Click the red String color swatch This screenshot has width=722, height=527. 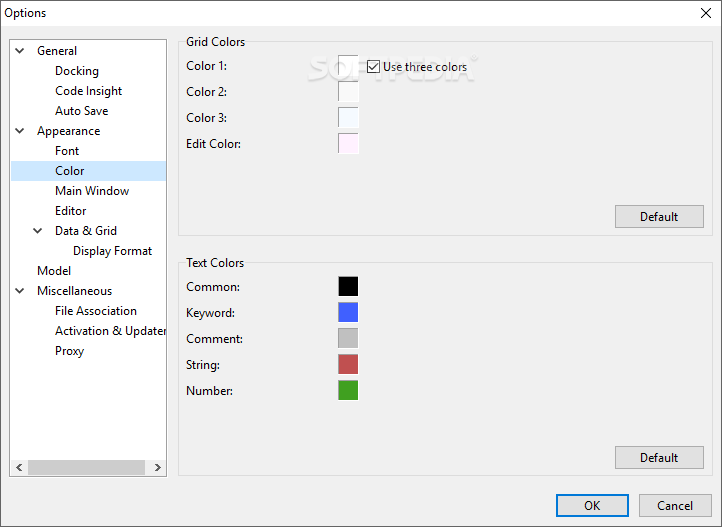pyautogui.click(x=348, y=365)
